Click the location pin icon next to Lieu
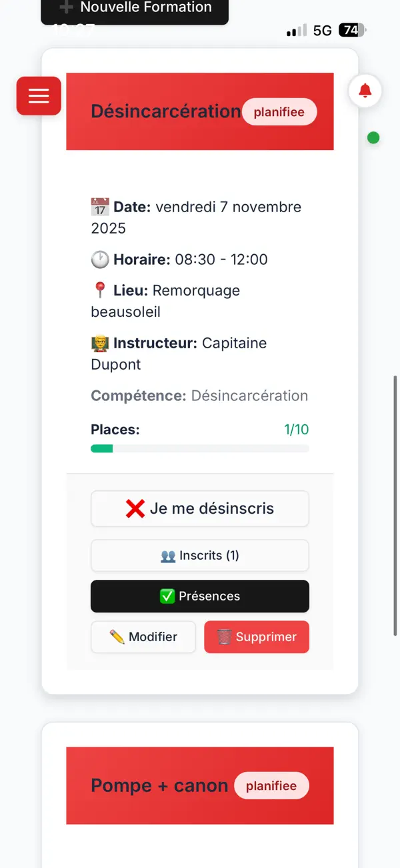This screenshot has width=400, height=868. [98, 290]
